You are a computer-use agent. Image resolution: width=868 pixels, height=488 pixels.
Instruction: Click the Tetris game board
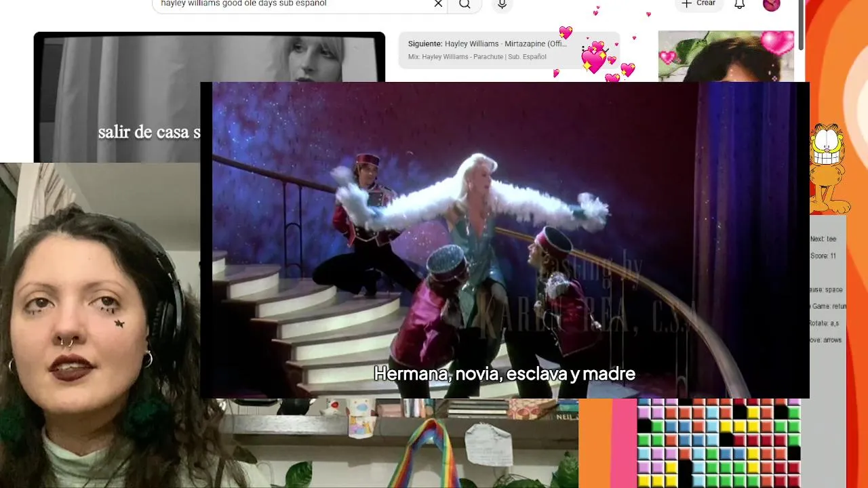coord(719,443)
